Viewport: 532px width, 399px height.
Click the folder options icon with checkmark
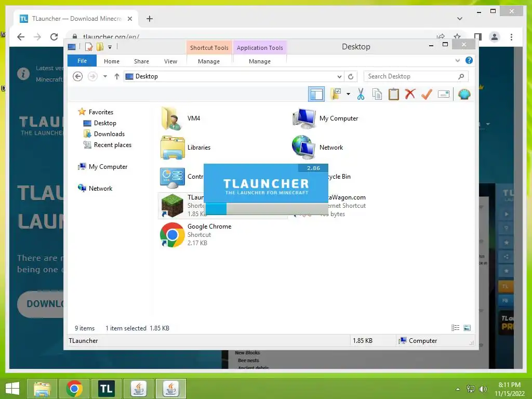(336, 94)
